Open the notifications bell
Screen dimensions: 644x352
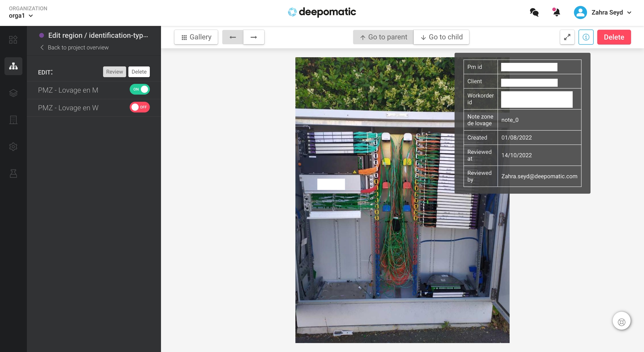556,12
